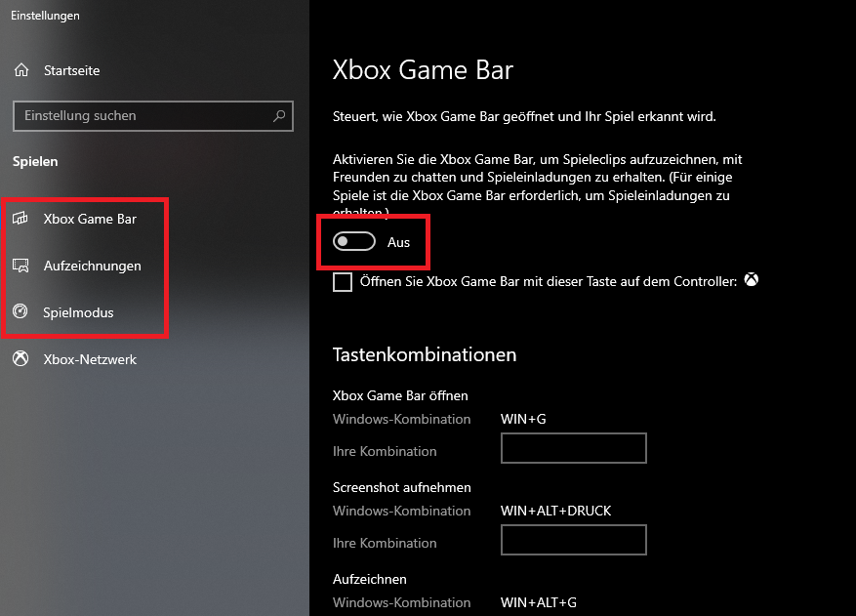Click the Xbox Game Bar page title
Viewport: 856px width, 616px height.
pyautogui.click(x=423, y=70)
